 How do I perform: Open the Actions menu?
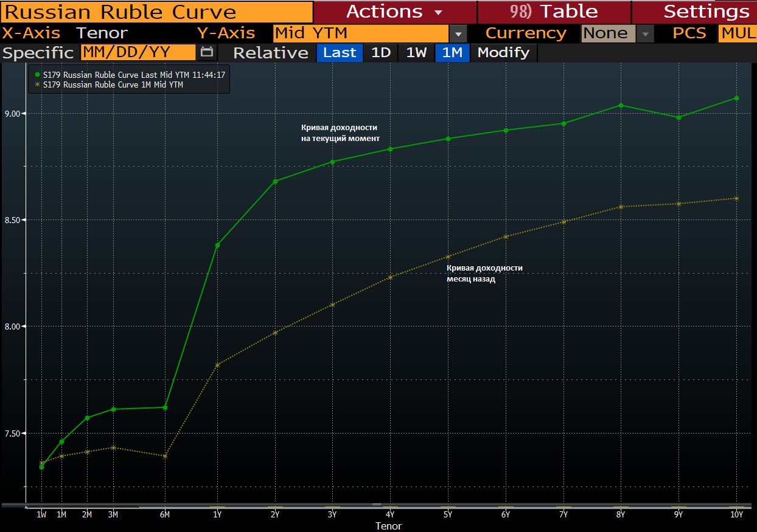pyautogui.click(x=395, y=12)
